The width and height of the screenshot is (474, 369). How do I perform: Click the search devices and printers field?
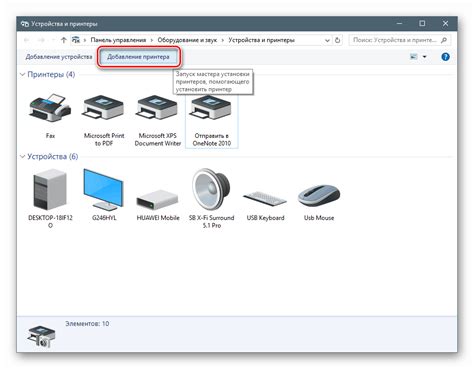click(400, 40)
